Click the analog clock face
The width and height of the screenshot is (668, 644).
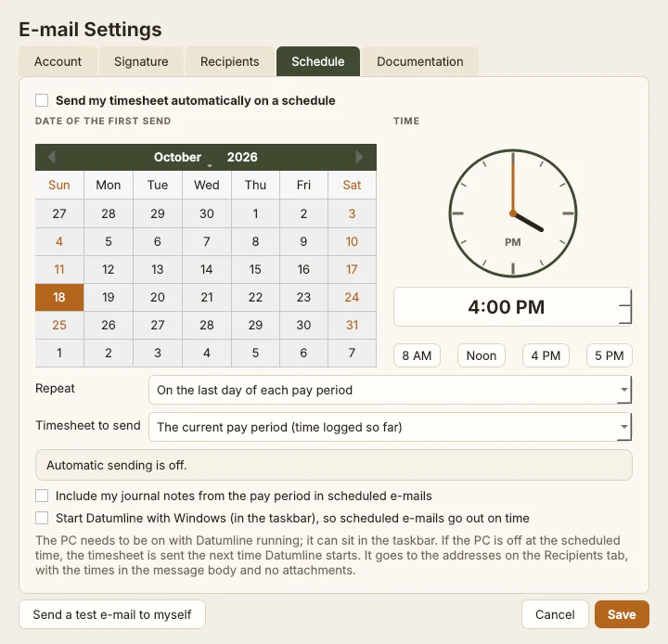(513, 213)
